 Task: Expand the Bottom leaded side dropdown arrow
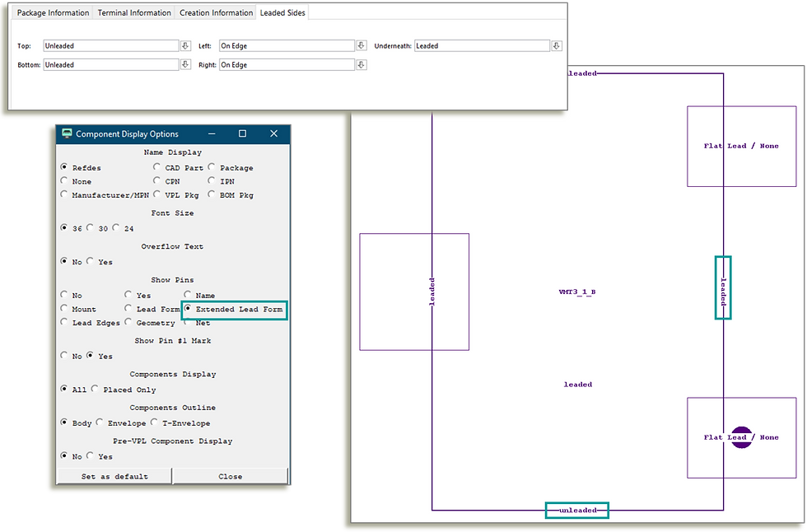click(185, 65)
